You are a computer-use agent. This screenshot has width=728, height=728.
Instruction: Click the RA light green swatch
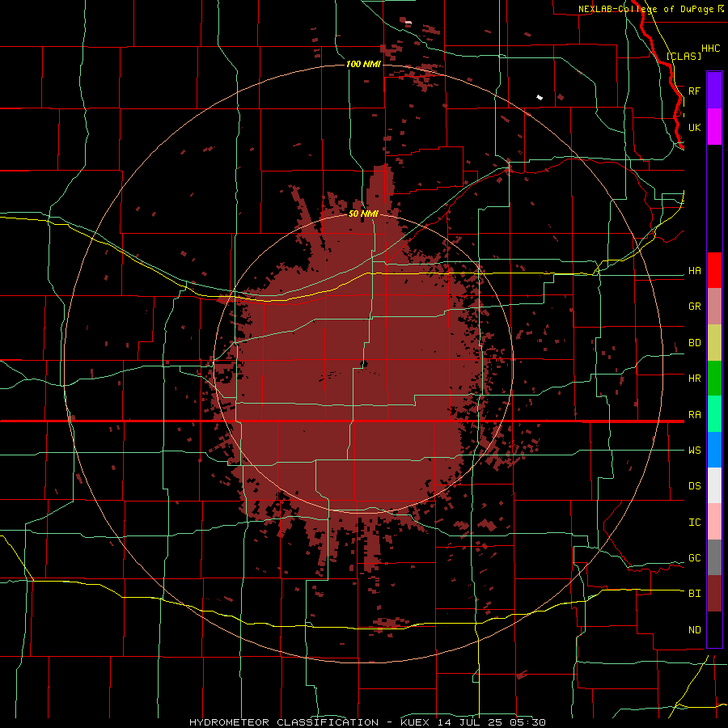[x=714, y=414]
